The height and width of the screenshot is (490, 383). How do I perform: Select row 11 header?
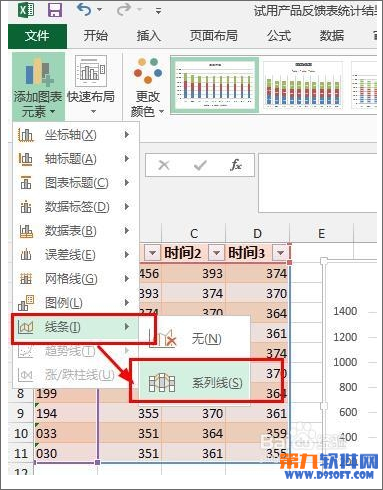coord(21,454)
